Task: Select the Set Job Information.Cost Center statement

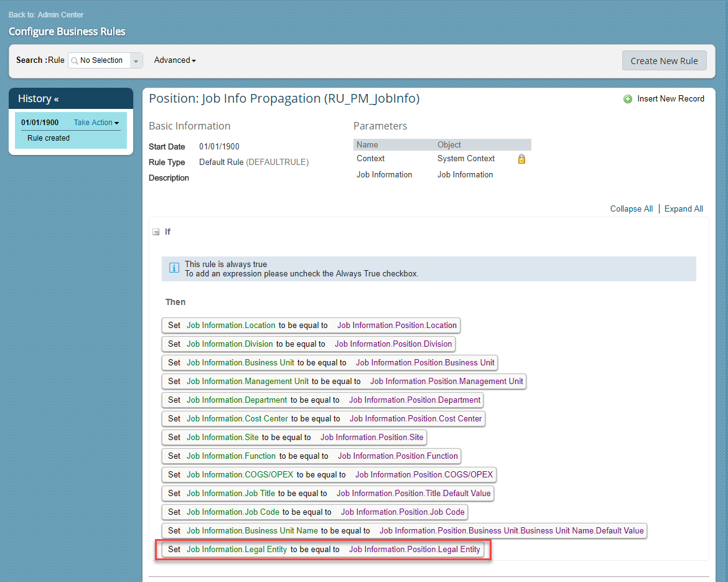Action: (323, 418)
